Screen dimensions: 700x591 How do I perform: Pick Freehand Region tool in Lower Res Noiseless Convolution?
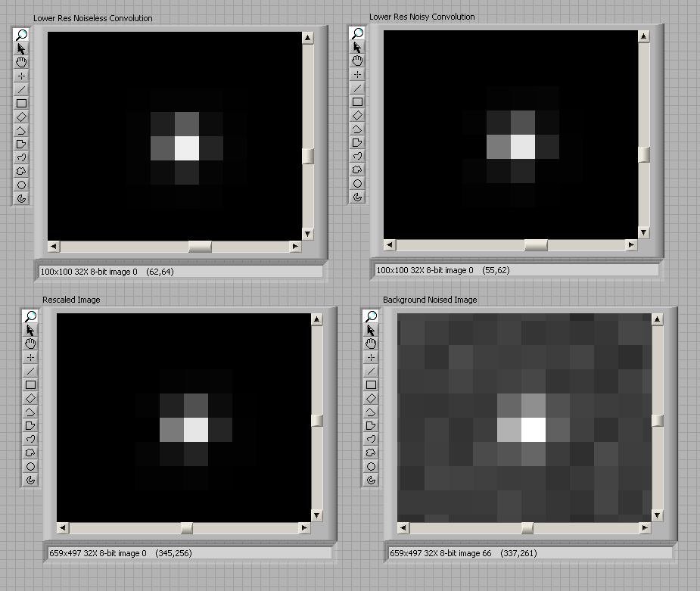pos(21,171)
